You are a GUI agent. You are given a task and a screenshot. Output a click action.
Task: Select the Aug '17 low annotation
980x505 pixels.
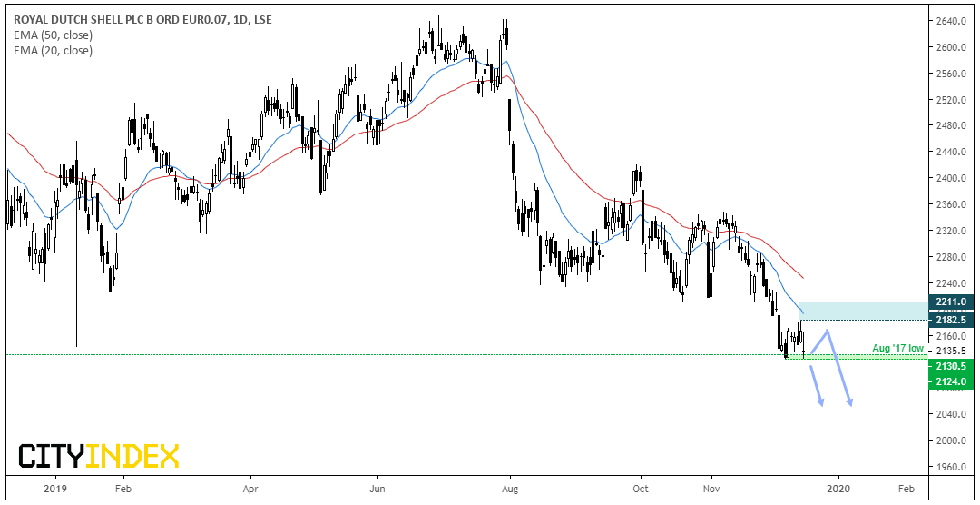coord(899,347)
